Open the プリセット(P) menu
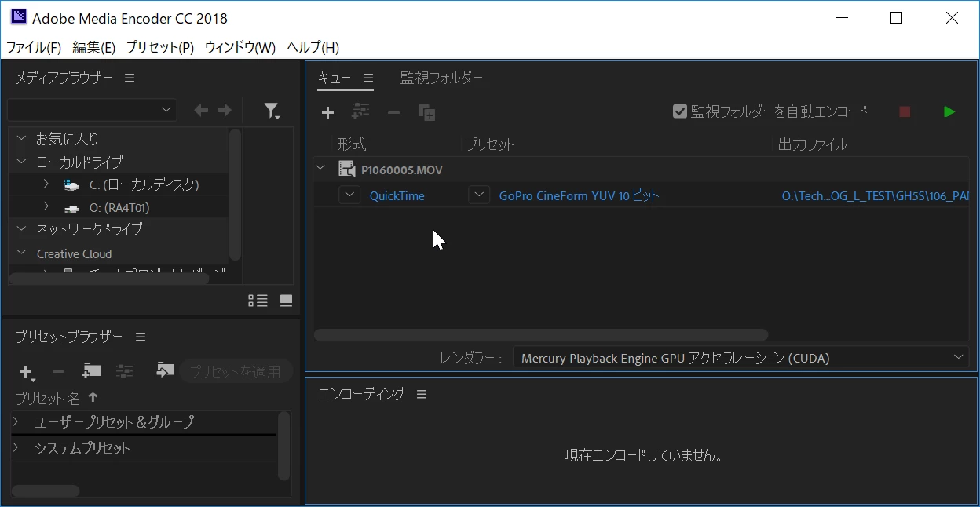Image resolution: width=980 pixels, height=507 pixels. tap(160, 47)
